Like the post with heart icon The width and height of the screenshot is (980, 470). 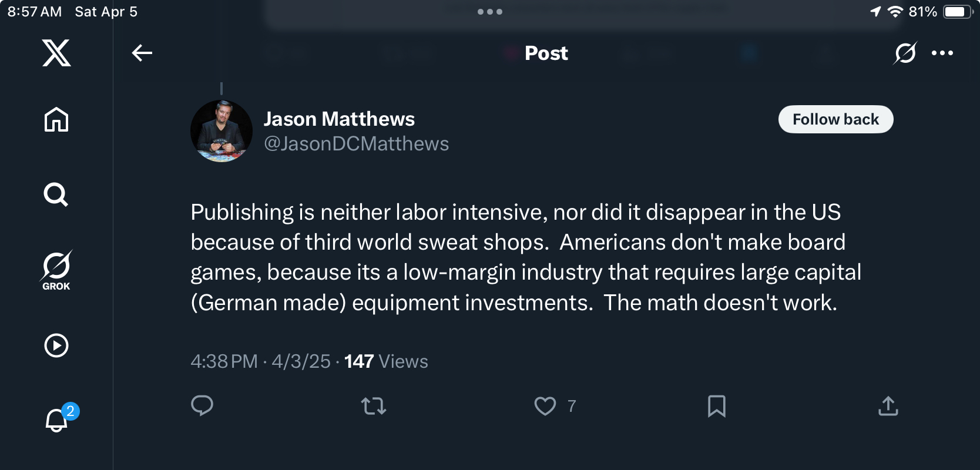click(x=545, y=406)
